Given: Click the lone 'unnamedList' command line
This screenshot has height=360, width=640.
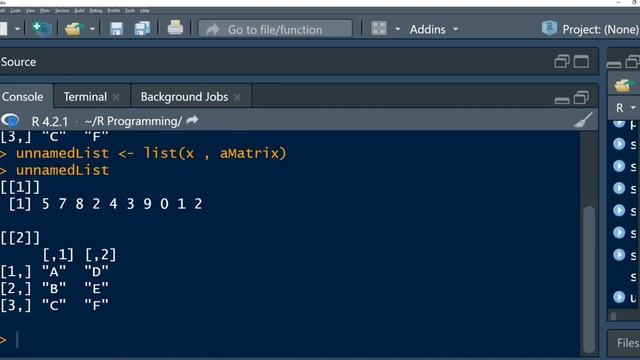Looking at the screenshot, I should pos(62,170).
